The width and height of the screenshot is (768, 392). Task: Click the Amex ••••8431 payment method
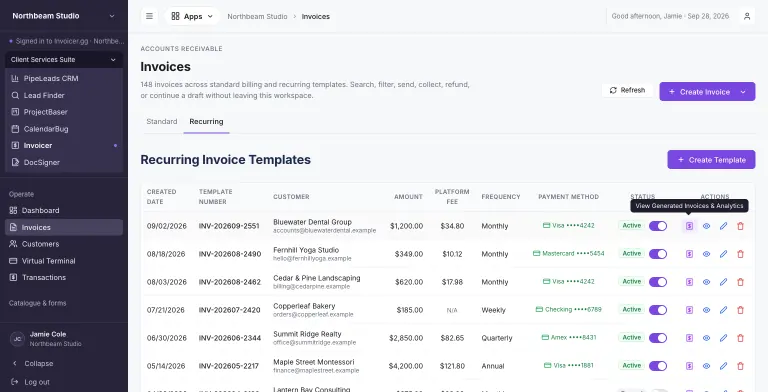[x=569, y=338]
